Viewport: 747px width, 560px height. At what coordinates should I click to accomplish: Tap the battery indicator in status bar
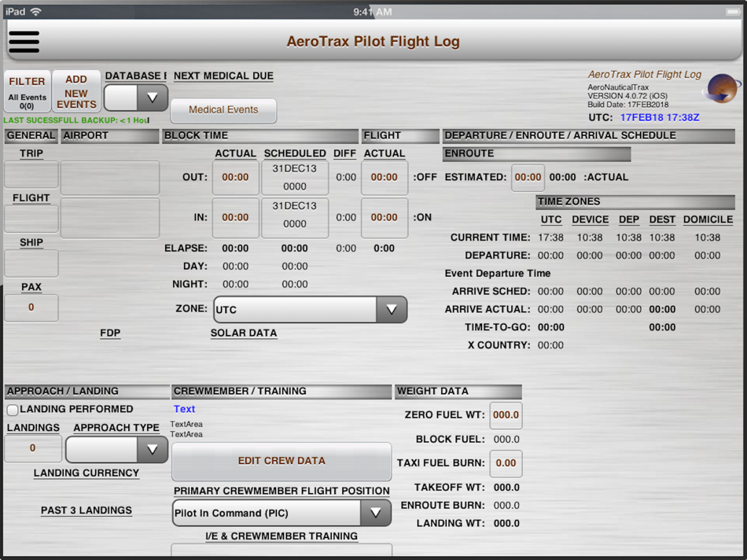pyautogui.click(x=732, y=12)
